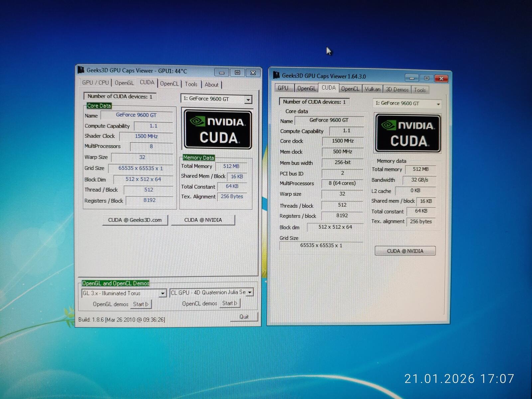Select the CUDA tab in GPU1 44°C window

[147, 82]
